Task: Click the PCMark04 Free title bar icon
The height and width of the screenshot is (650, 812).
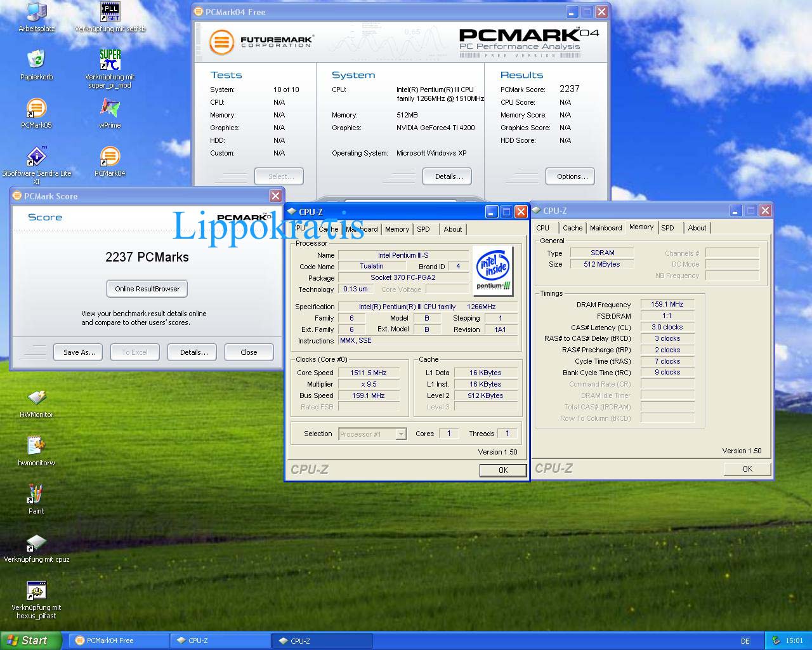Action: pyautogui.click(x=199, y=11)
